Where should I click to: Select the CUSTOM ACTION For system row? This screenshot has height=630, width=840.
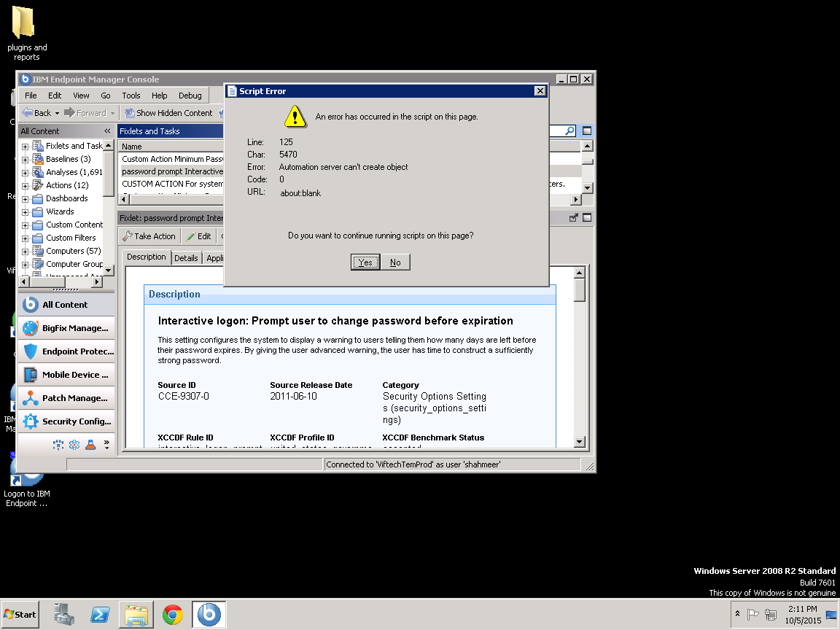tap(172, 184)
